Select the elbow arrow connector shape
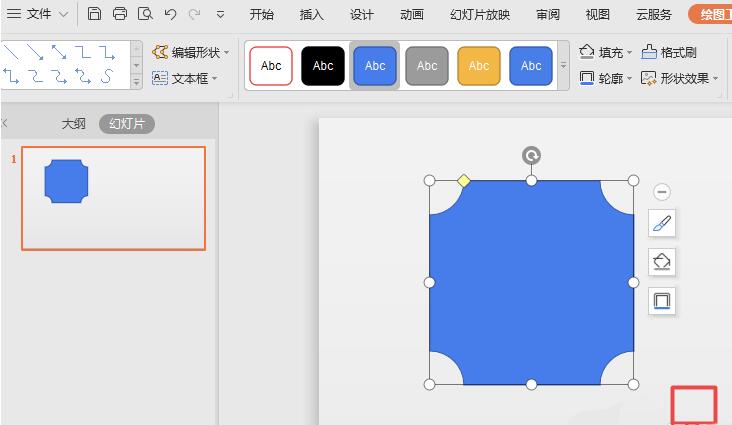Screen dimensions: 732x425 107,52
